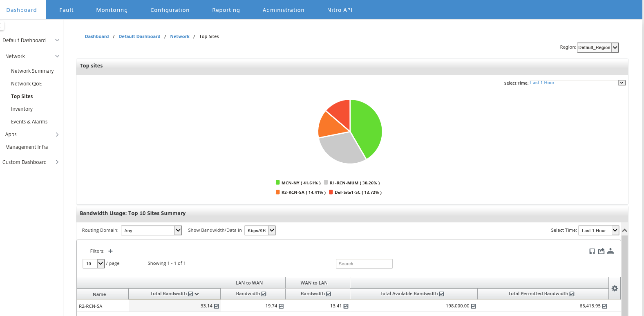Click the save table icon
644x316 pixels.
click(x=592, y=251)
